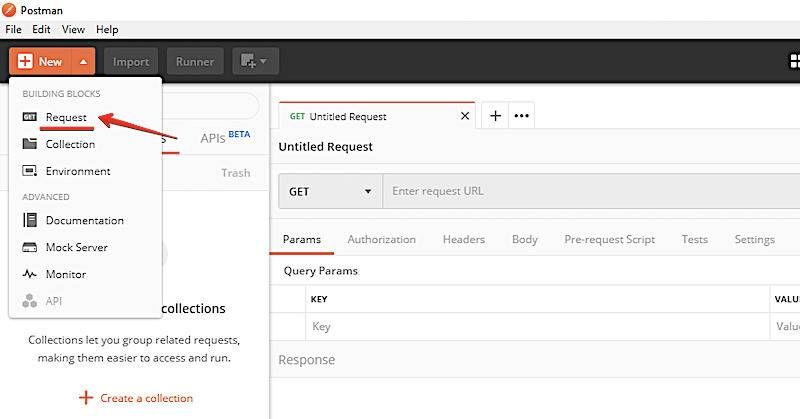
Task: Click the workspace grid icon at top right
Action: point(794,62)
